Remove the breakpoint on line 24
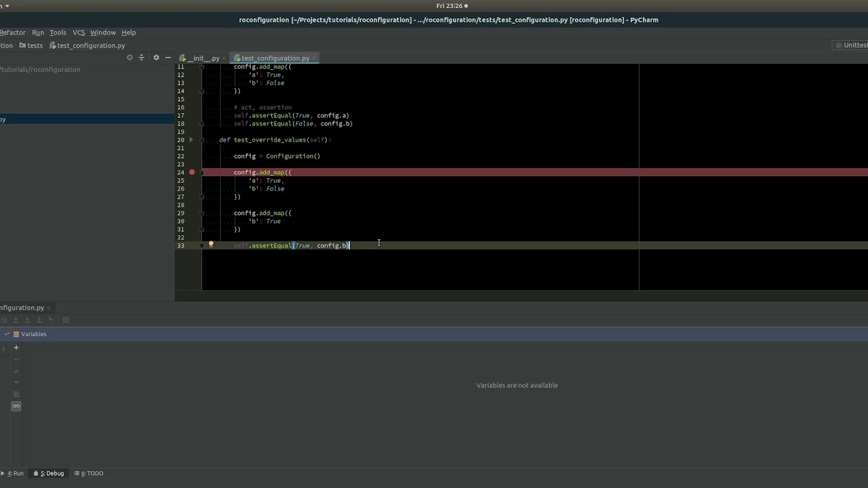The width and height of the screenshot is (868, 488). click(192, 172)
